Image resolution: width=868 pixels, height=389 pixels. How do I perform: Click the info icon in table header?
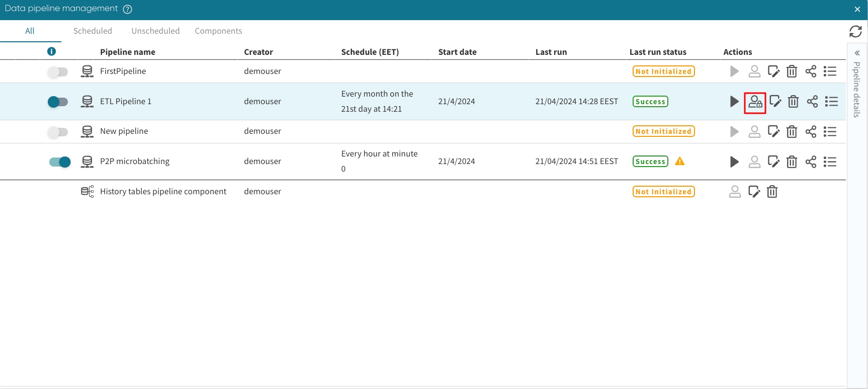tap(51, 51)
